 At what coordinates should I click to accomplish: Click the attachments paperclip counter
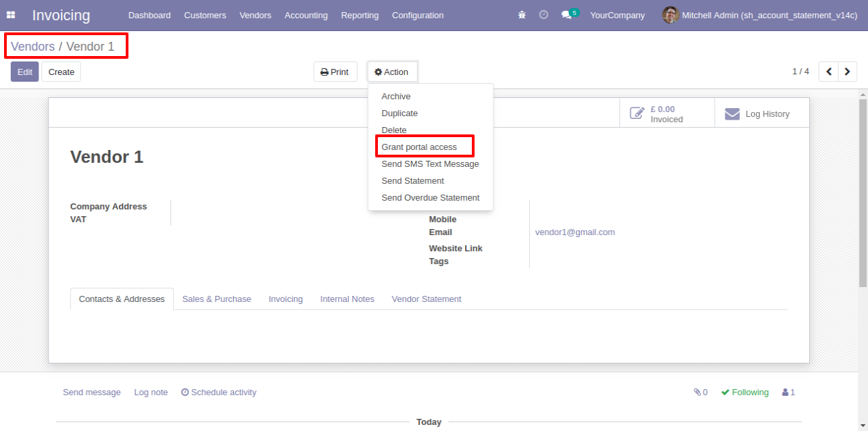(700, 392)
